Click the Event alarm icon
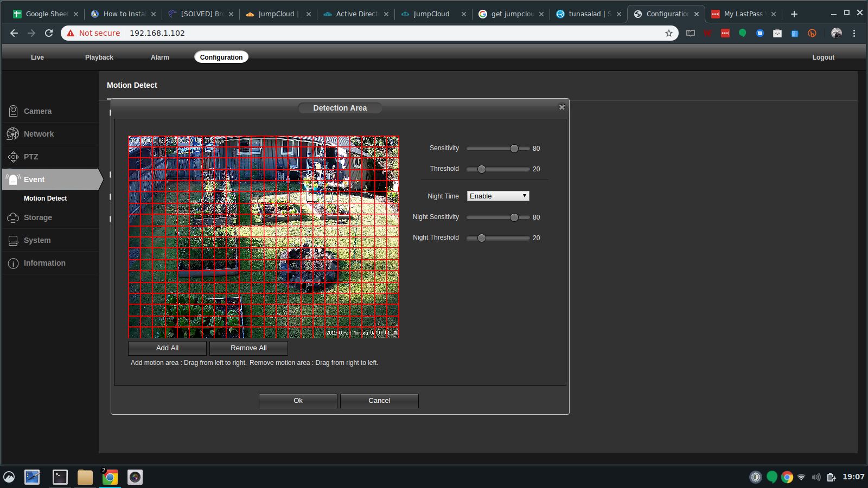The image size is (868, 488). click(x=13, y=179)
